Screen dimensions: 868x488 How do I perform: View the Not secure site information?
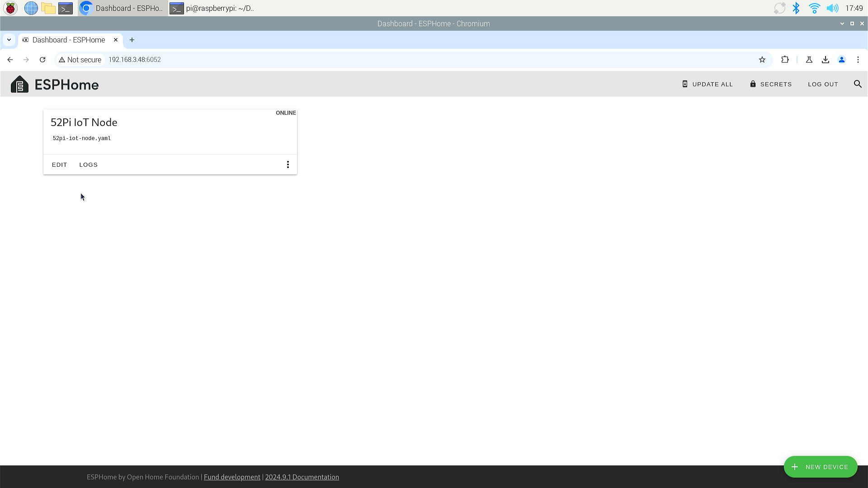point(80,60)
